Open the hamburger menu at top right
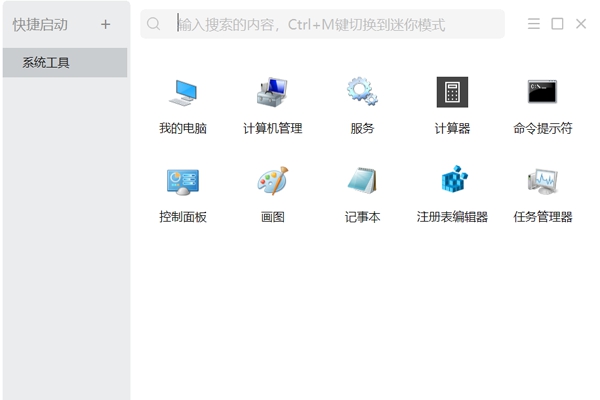The width and height of the screenshot is (600, 400). (x=534, y=24)
